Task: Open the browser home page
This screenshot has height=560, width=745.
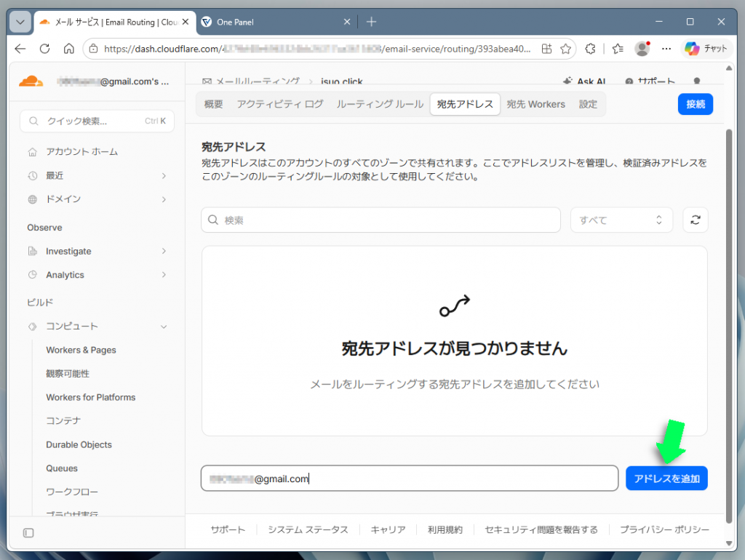Action: click(69, 49)
